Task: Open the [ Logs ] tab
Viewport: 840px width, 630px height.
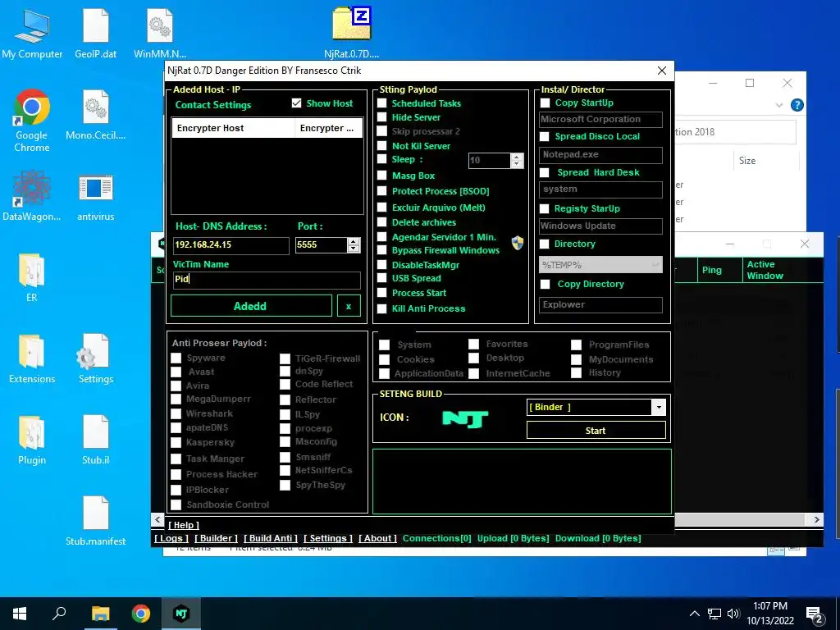Action: pos(171,538)
